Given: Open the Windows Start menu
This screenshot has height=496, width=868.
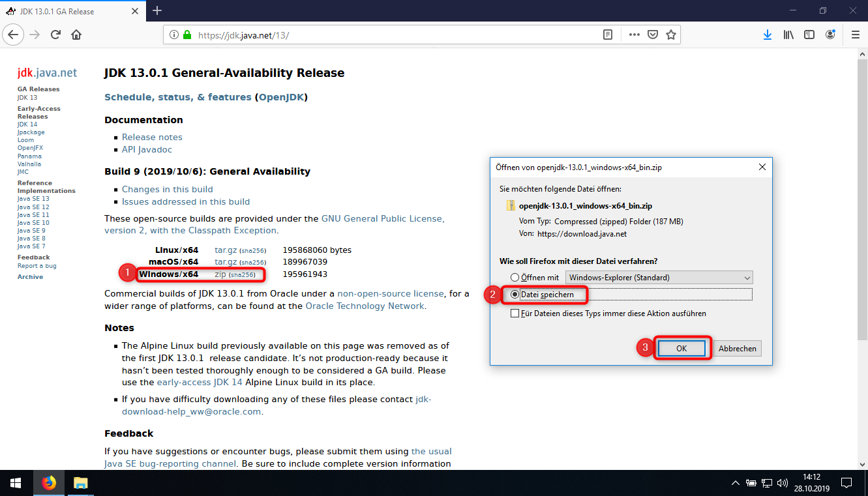Looking at the screenshot, I should pos(16,483).
